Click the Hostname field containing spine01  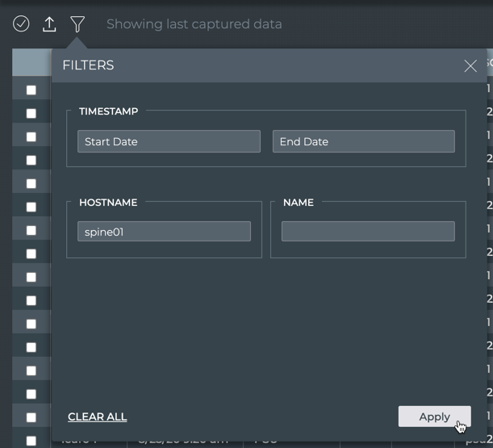tap(164, 232)
